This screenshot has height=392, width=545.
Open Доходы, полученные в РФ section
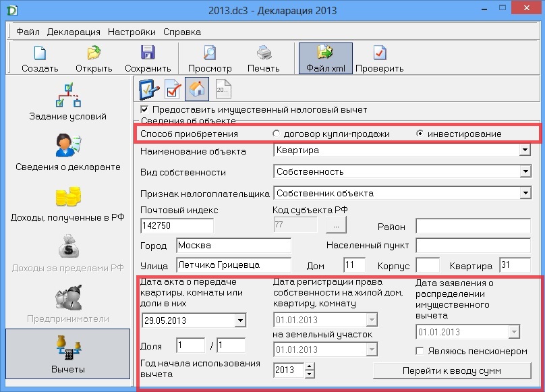point(67,204)
